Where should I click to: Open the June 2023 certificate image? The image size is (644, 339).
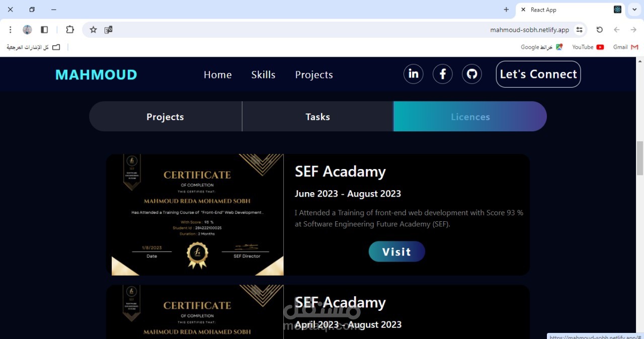(197, 215)
